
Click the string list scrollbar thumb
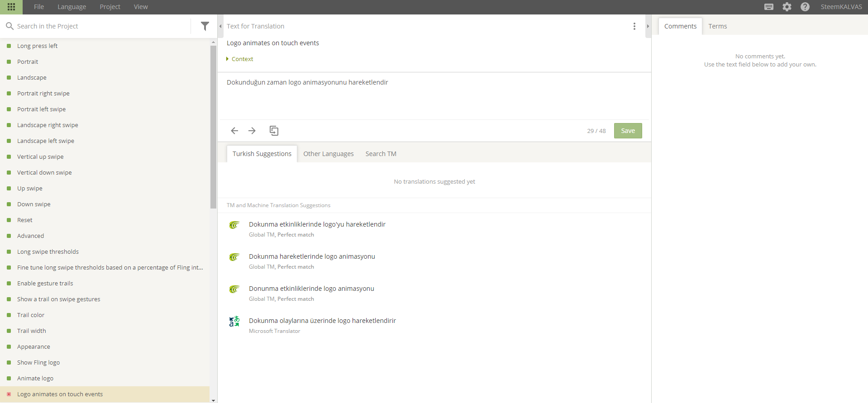[x=214, y=127]
